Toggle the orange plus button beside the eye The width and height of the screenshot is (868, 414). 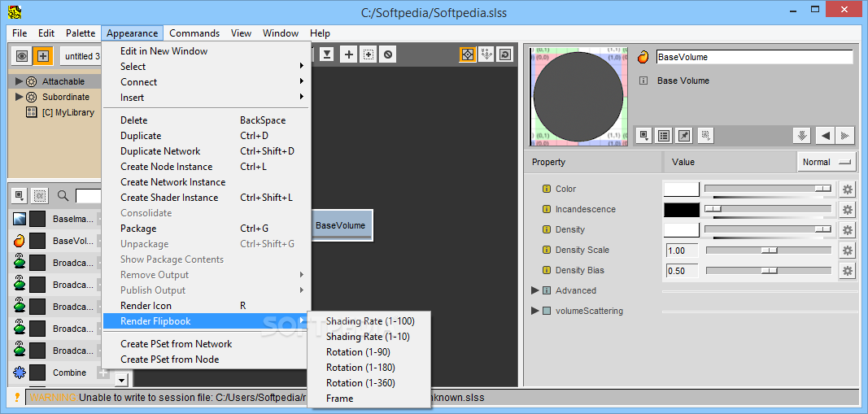point(42,55)
